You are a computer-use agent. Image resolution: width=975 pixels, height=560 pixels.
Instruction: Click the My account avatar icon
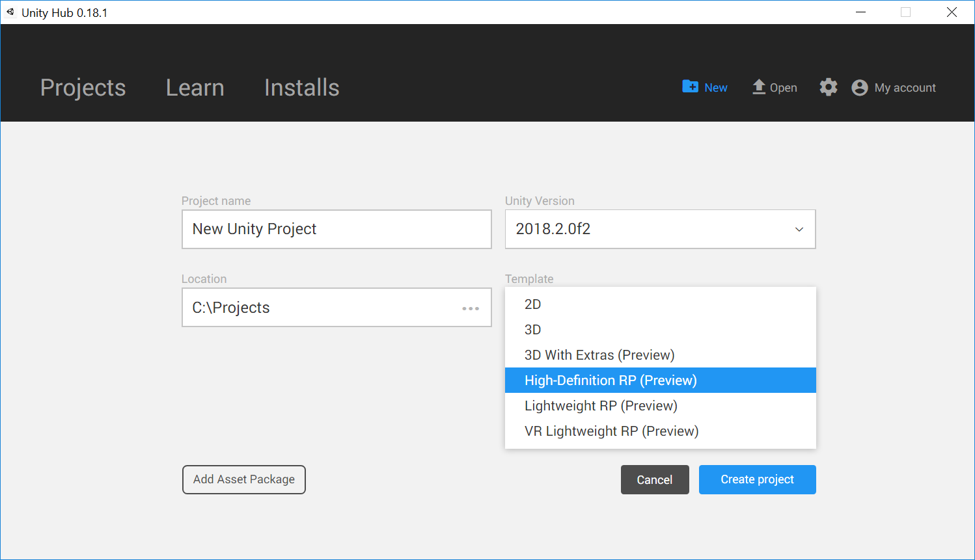tap(860, 88)
